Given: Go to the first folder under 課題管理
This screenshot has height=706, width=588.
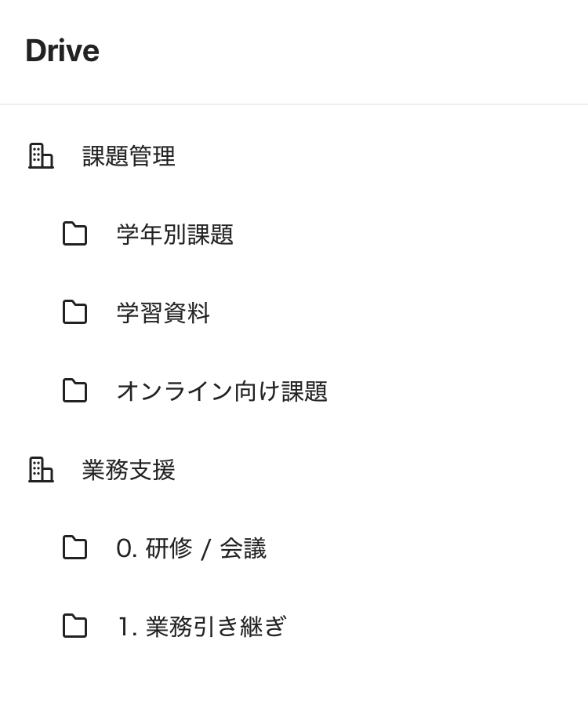Looking at the screenshot, I should (175, 235).
